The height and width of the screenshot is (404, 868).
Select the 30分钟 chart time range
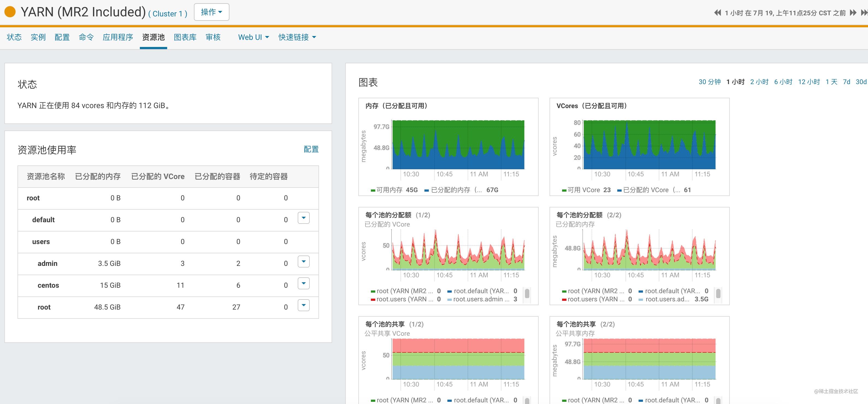(709, 82)
